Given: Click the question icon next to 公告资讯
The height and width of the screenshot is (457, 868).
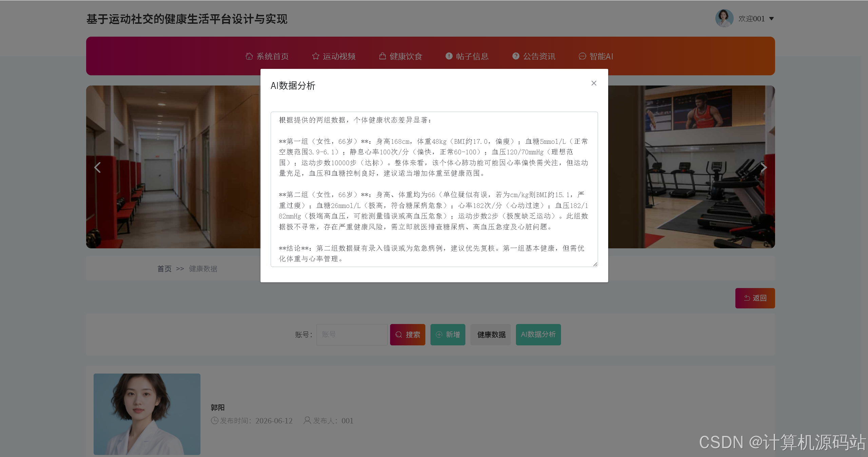Looking at the screenshot, I should click(x=516, y=56).
